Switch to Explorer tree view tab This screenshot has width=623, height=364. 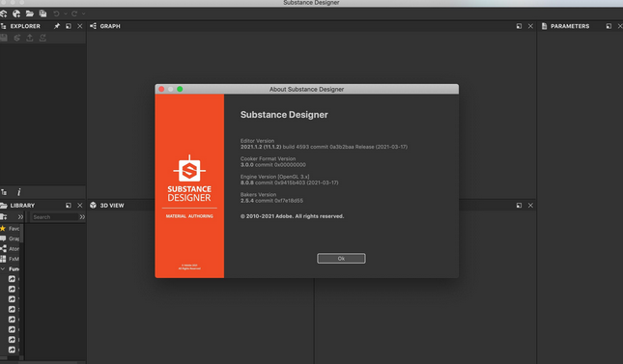coord(4,192)
